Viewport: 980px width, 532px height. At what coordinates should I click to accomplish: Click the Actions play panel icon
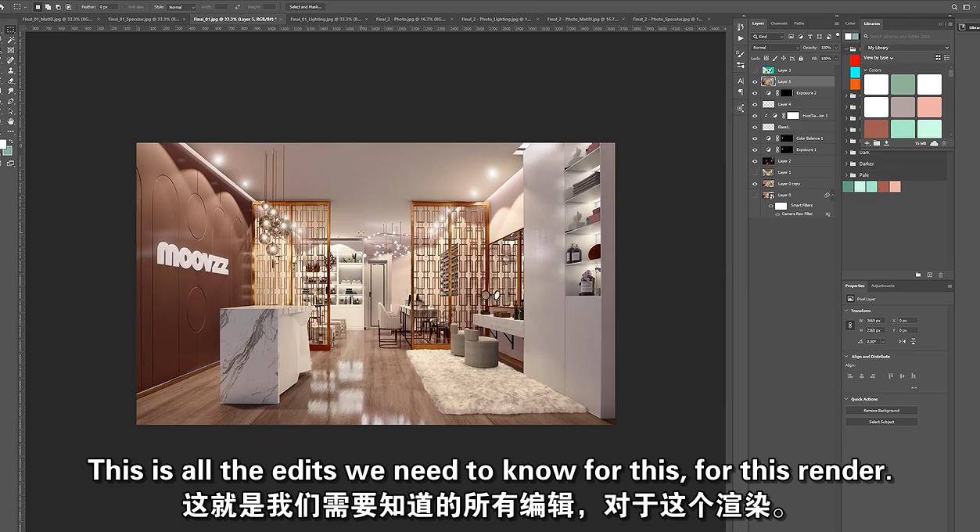(741, 38)
